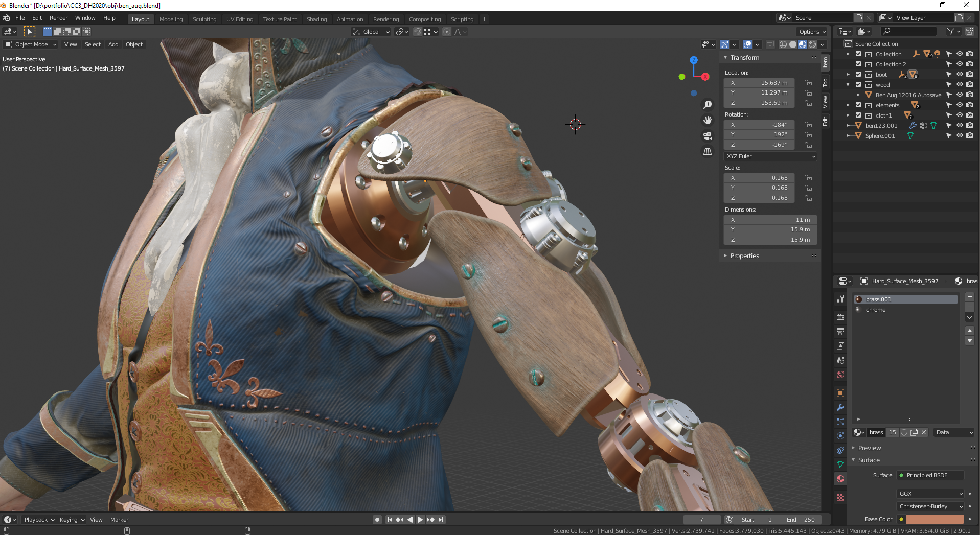Remove the material slot with minus
This screenshot has height=535, width=980.
[x=970, y=307]
